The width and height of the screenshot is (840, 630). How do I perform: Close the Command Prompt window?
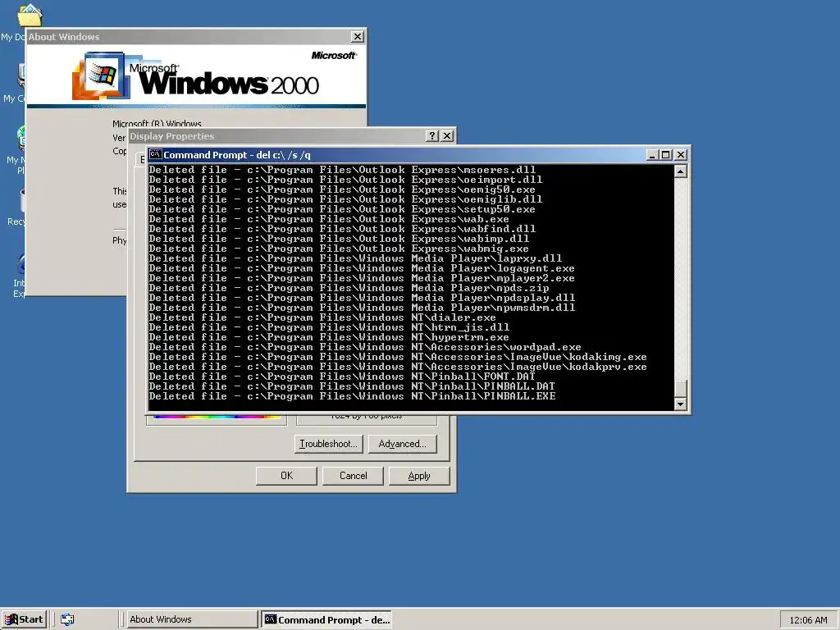click(x=680, y=155)
